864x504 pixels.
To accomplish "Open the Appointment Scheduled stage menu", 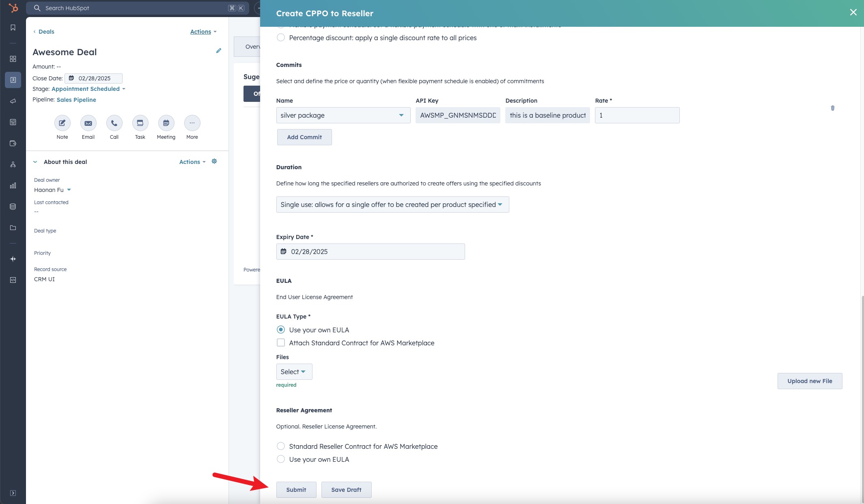I will pos(88,89).
